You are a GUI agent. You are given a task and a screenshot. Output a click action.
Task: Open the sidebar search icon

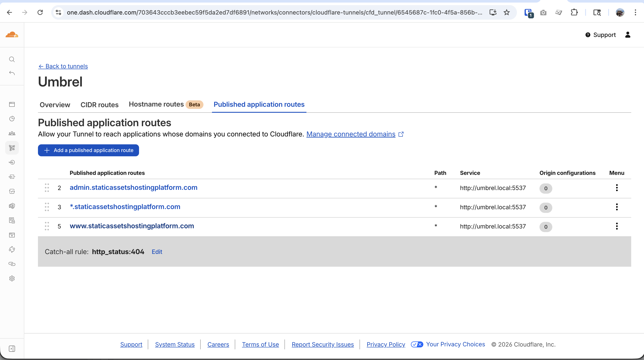click(x=12, y=59)
